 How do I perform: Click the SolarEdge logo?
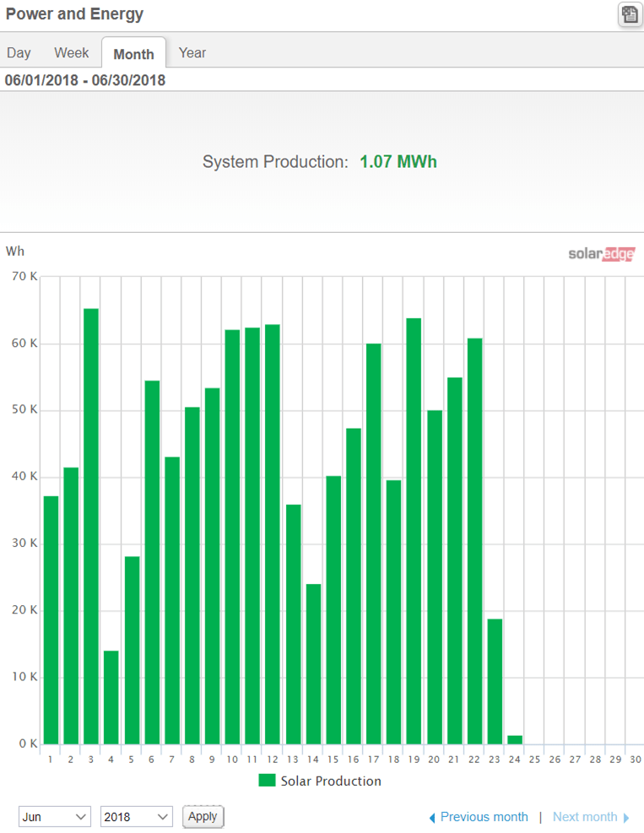pos(601,254)
